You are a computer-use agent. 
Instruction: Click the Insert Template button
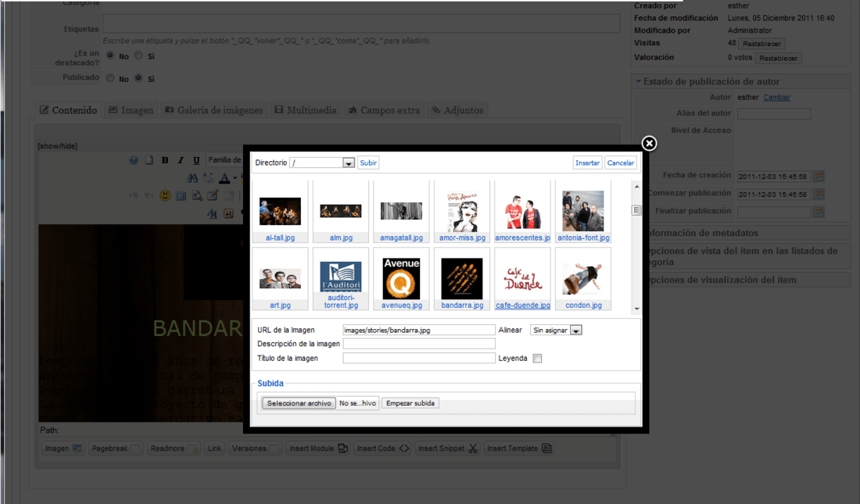(519, 449)
